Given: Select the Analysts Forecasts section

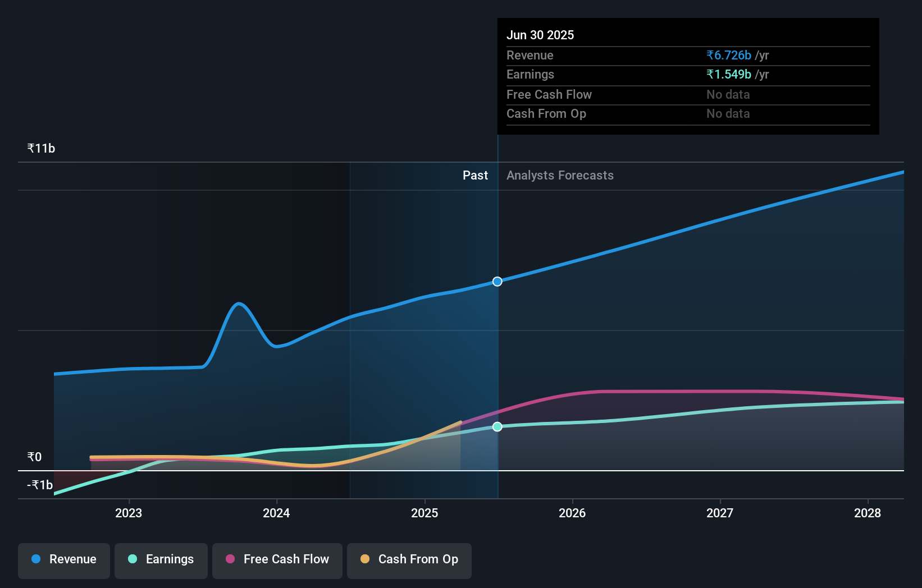Looking at the screenshot, I should [560, 175].
